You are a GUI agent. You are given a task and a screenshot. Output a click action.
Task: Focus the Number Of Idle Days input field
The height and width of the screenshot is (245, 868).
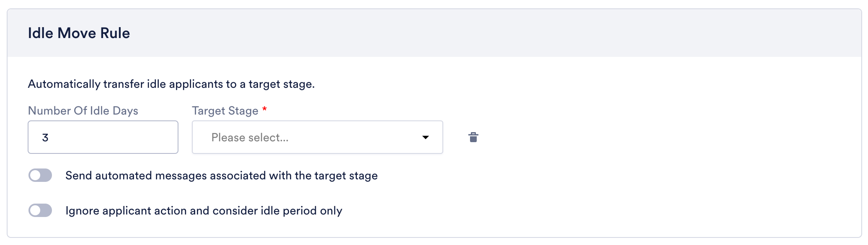click(103, 137)
